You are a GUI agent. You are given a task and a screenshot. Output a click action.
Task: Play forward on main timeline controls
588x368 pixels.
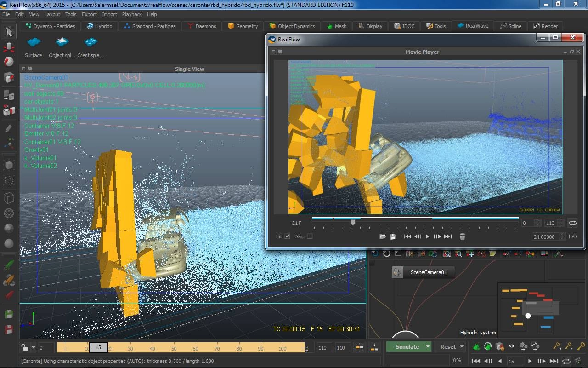point(530,361)
